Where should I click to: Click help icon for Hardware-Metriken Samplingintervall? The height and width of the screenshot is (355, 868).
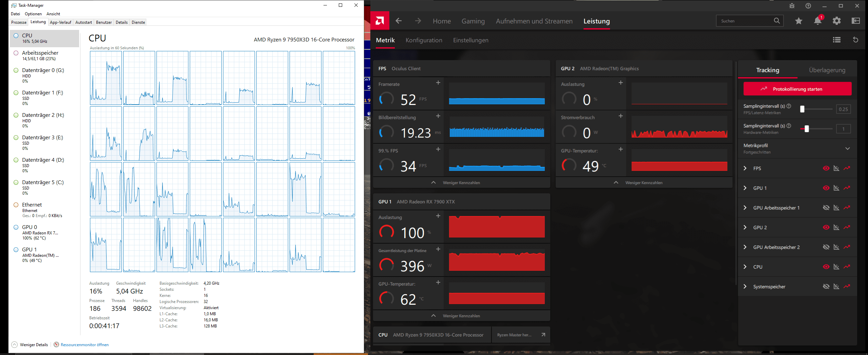click(789, 126)
